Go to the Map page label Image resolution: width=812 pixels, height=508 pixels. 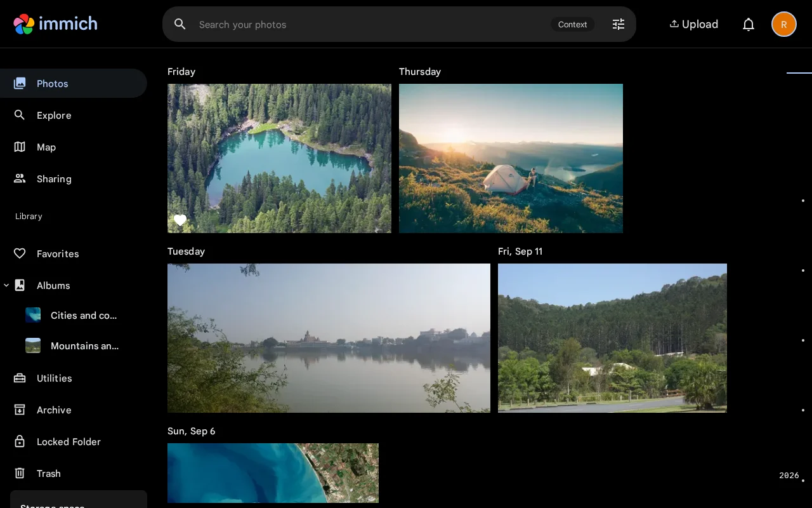(46, 147)
